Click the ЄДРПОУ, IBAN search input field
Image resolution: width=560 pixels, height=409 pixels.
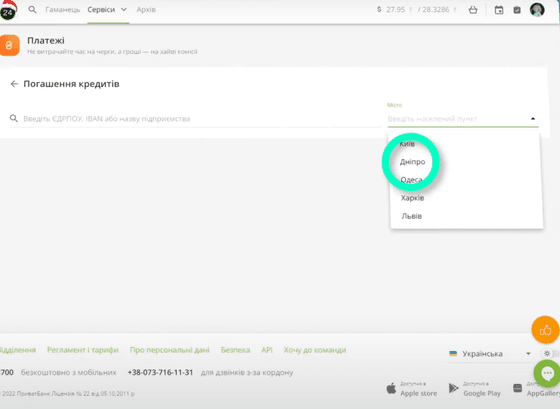pyautogui.click(x=195, y=119)
